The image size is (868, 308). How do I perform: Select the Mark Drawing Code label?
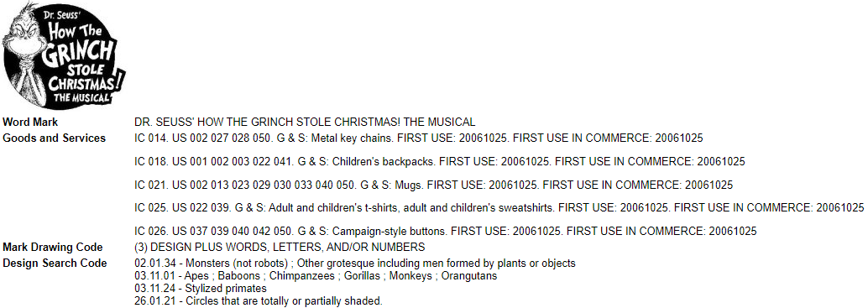click(53, 247)
